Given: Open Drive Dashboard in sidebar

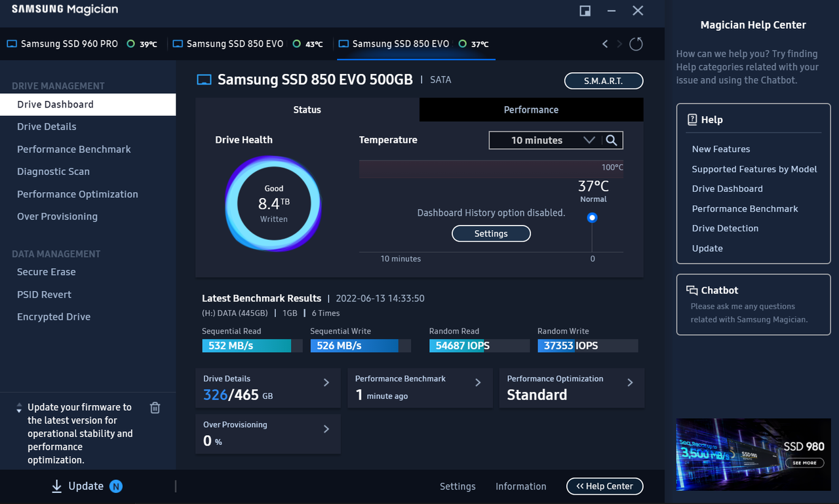Looking at the screenshot, I should (x=88, y=104).
